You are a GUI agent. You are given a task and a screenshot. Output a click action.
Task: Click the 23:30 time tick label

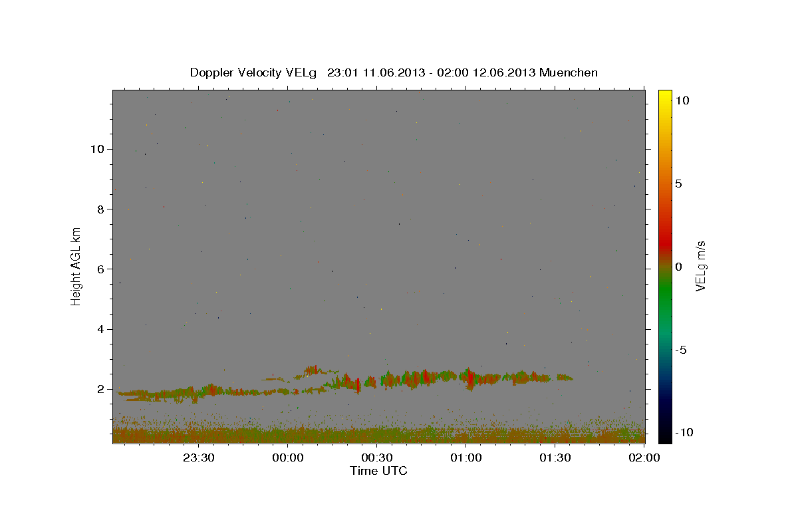point(199,458)
